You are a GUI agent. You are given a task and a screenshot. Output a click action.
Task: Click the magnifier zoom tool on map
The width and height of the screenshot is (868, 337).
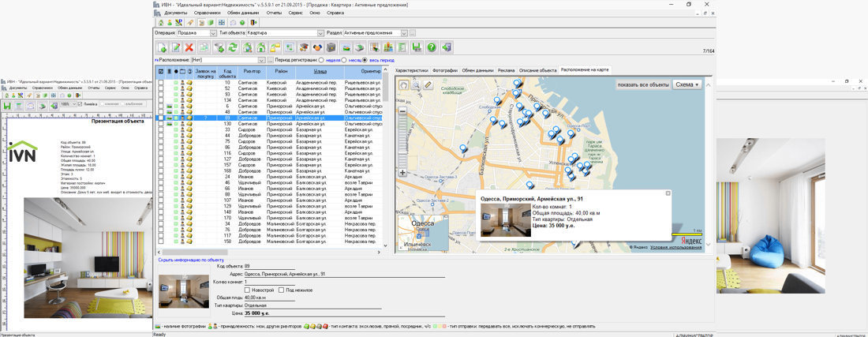[x=415, y=84]
